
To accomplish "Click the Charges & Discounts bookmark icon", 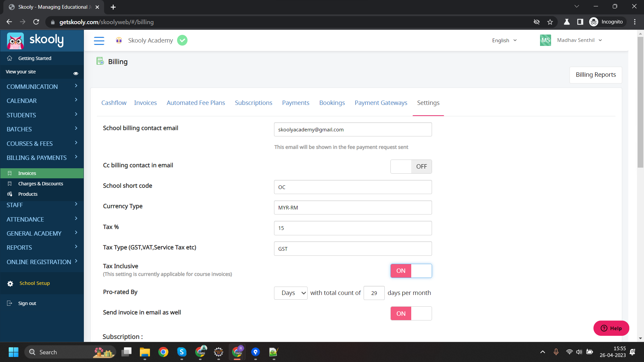I will 10,184.
